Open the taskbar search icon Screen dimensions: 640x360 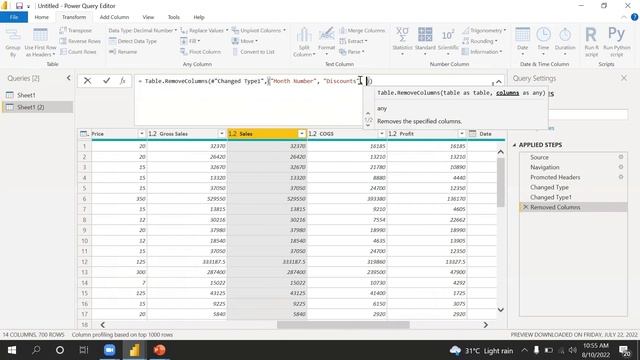(36, 350)
